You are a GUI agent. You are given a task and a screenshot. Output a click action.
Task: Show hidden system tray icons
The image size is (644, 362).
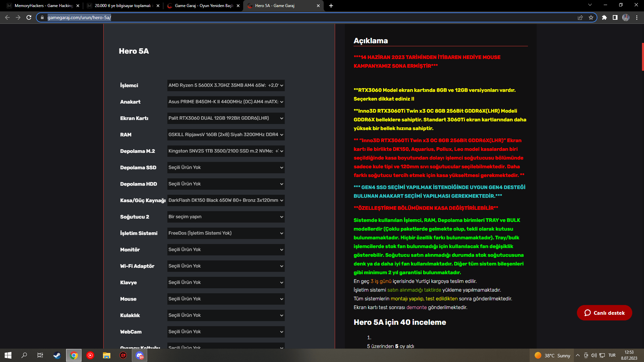tap(578, 355)
